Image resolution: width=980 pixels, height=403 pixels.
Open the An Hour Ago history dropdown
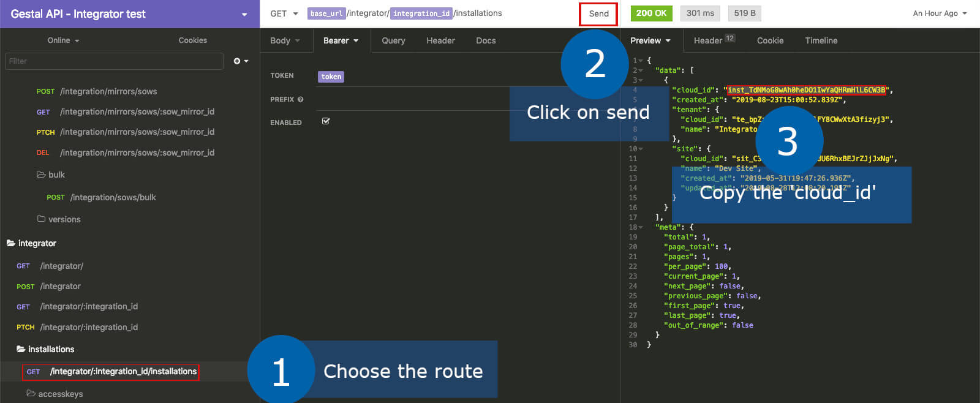[940, 13]
